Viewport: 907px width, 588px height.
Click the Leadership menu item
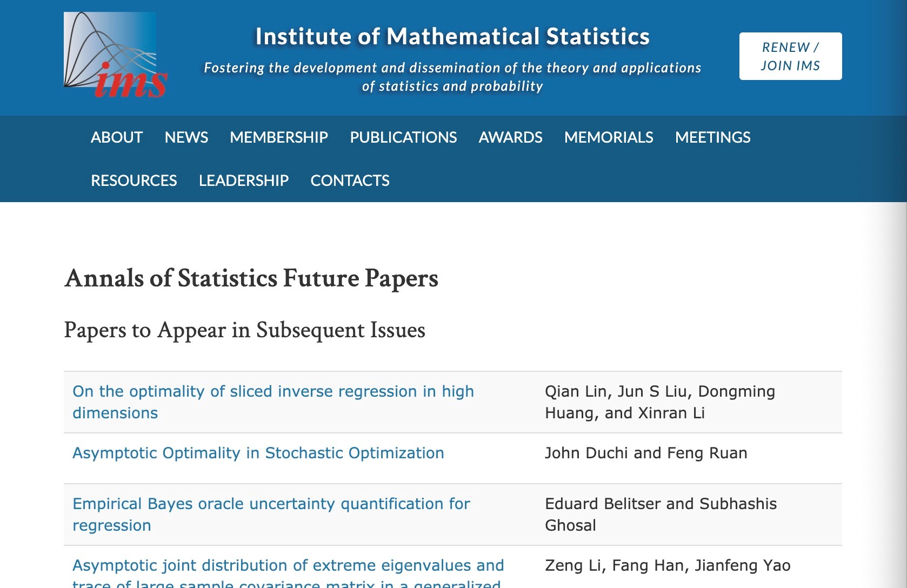point(244,181)
